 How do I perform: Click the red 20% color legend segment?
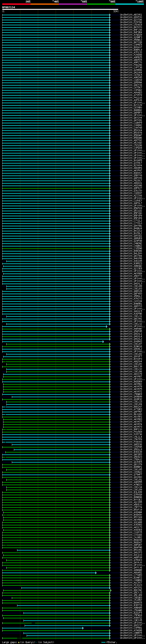pyautogui.click(x=16, y=4)
